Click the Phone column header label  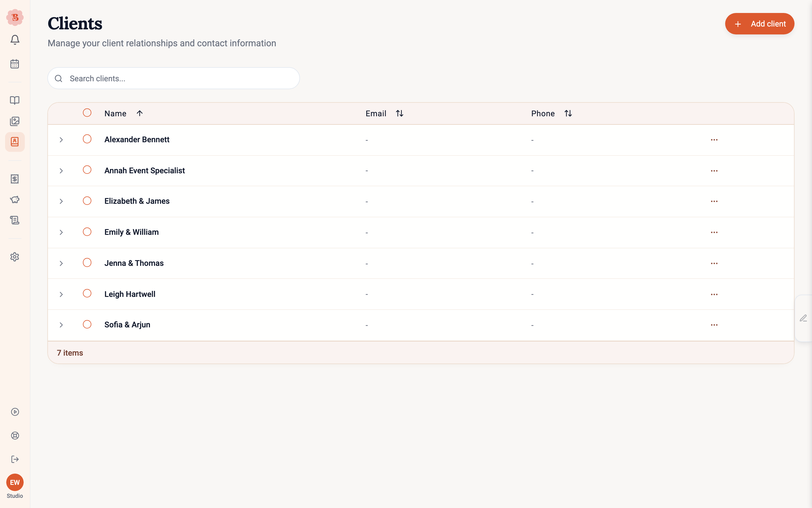[543, 113]
